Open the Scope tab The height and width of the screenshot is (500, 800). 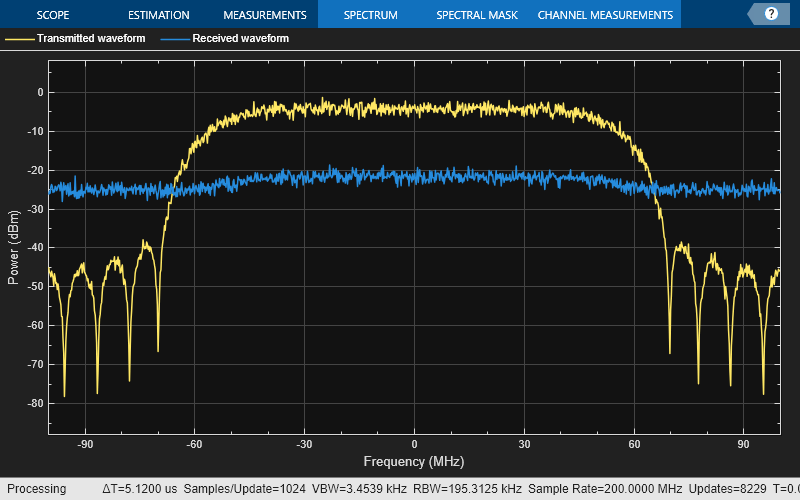[x=53, y=15]
